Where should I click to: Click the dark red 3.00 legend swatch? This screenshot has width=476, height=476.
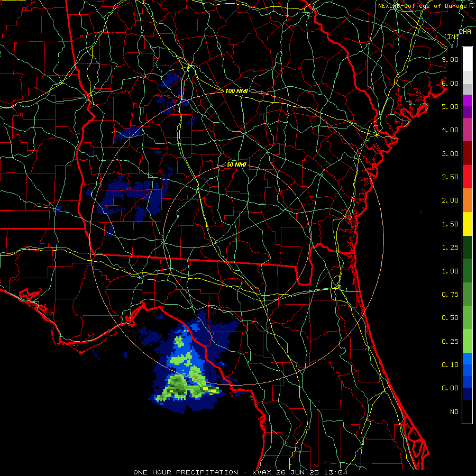(x=467, y=153)
